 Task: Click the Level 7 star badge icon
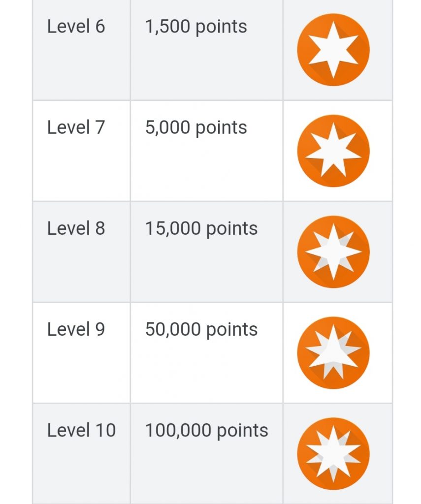coord(333,151)
